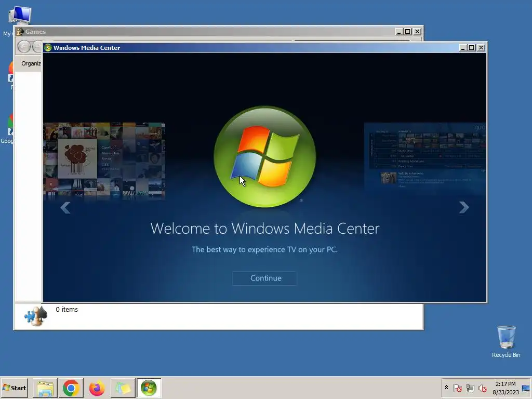Select the '0 items' text in Games window
532x399 pixels.
pyautogui.click(x=67, y=310)
